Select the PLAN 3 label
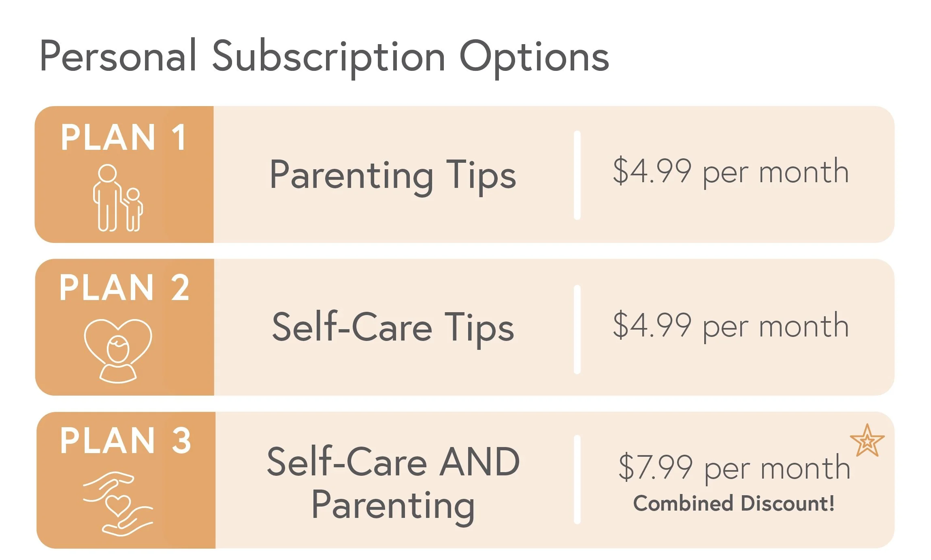This screenshot has width=931, height=560. pyautogui.click(x=125, y=441)
